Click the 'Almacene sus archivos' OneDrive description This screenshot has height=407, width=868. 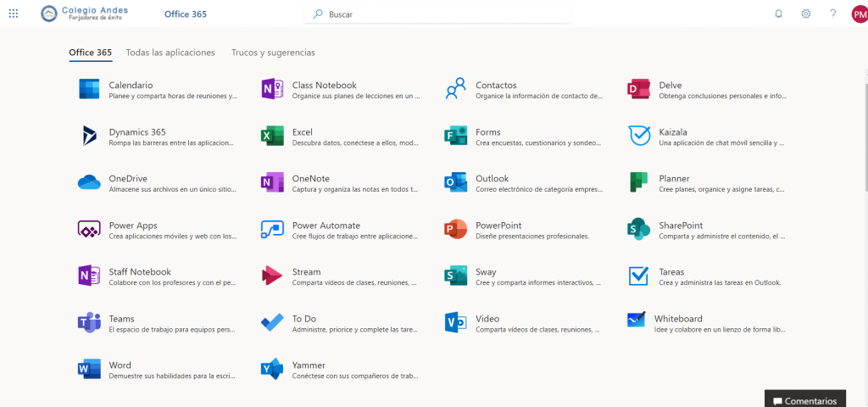(173, 190)
